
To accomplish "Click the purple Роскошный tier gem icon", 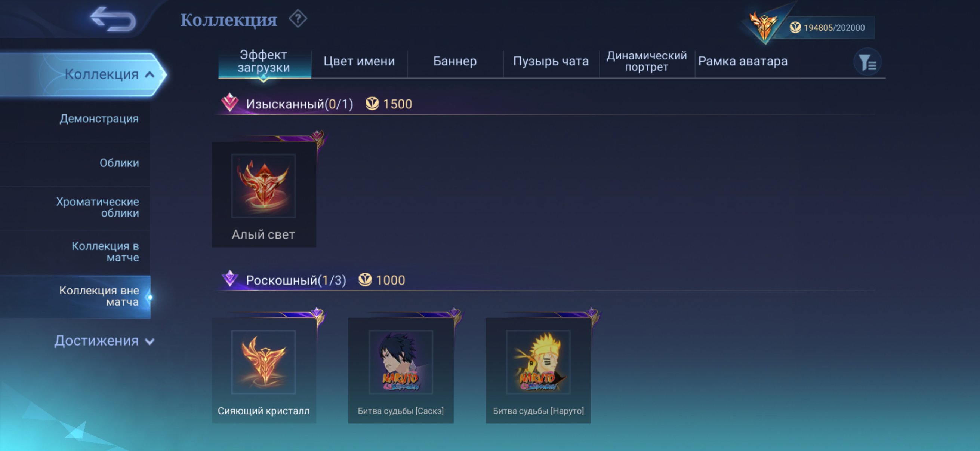I will click(x=230, y=279).
